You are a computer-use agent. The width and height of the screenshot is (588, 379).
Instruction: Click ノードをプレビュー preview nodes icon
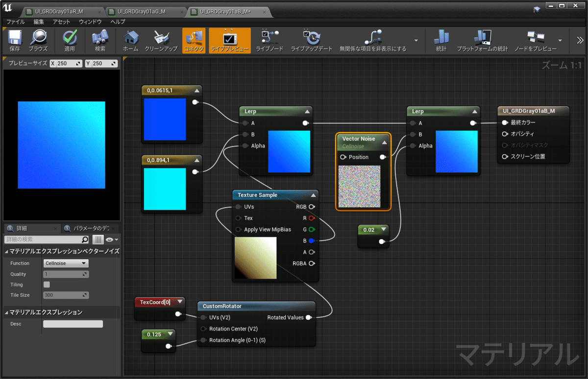[535, 38]
